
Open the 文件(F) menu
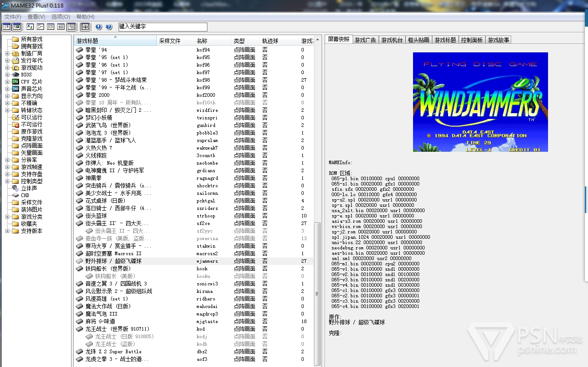click(12, 16)
